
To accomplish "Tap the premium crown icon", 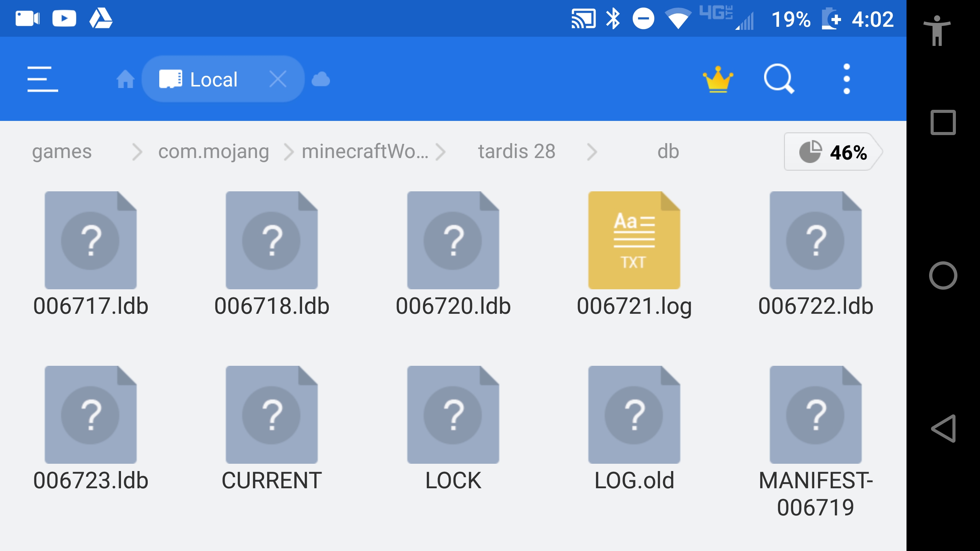I will pos(718,79).
